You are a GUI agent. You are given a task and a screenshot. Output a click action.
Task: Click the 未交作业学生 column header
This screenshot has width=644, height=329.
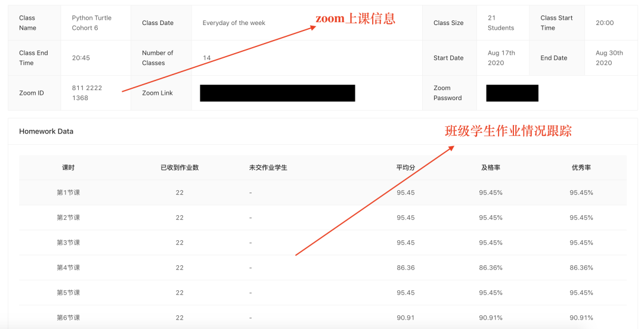tap(268, 167)
